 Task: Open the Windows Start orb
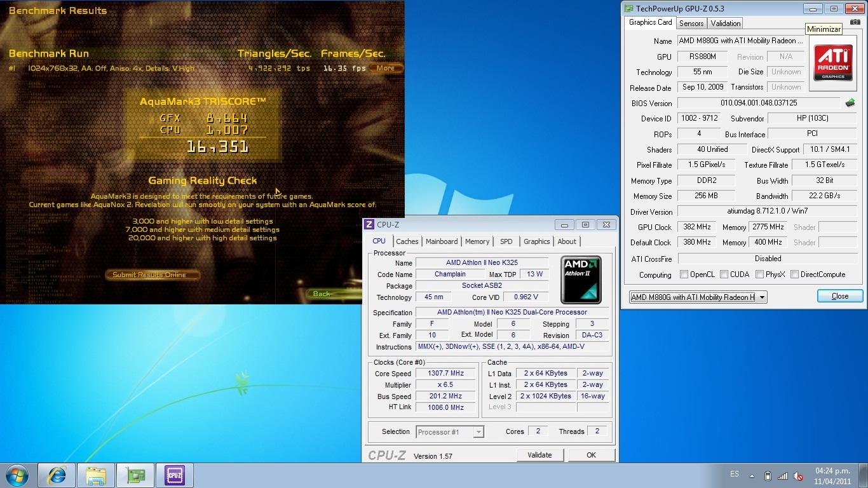click(17, 475)
